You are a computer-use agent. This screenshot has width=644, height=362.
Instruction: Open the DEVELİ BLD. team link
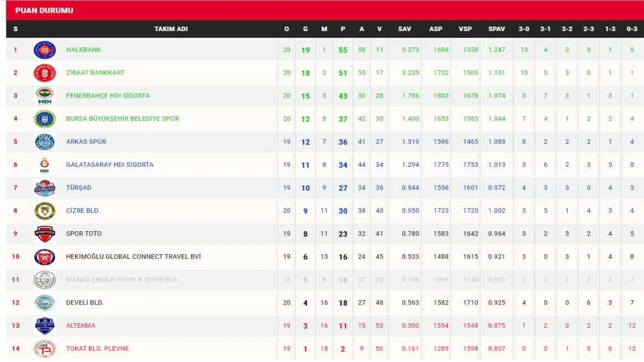(x=85, y=302)
